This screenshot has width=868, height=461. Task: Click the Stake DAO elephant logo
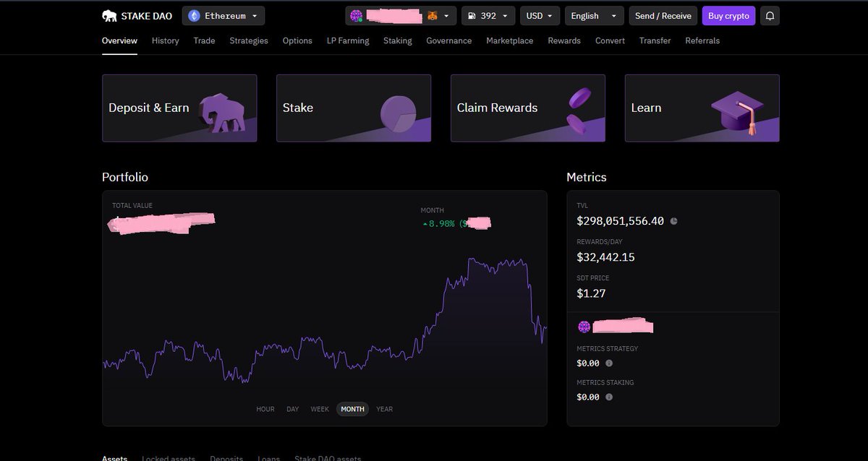point(111,15)
